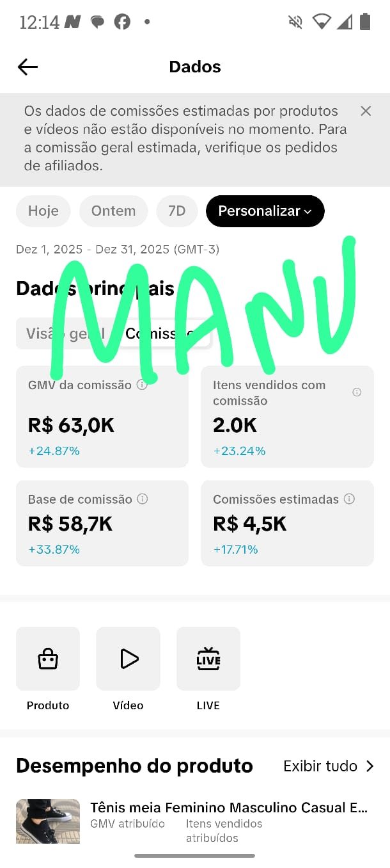This screenshot has width=390, height=868.
Task: Click the GMV da comissão info icon
Action: point(142,385)
